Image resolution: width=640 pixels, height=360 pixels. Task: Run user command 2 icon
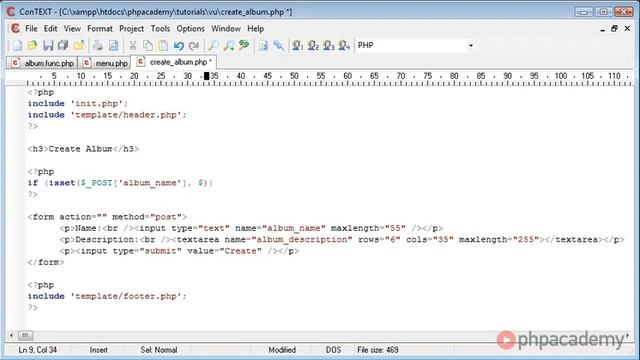tap(313, 45)
